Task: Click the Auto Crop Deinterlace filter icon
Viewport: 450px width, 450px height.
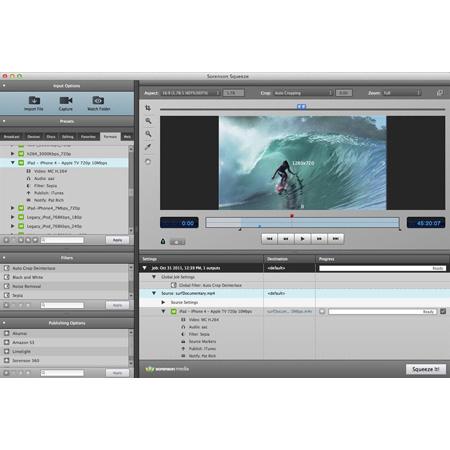Action: click(x=6, y=268)
